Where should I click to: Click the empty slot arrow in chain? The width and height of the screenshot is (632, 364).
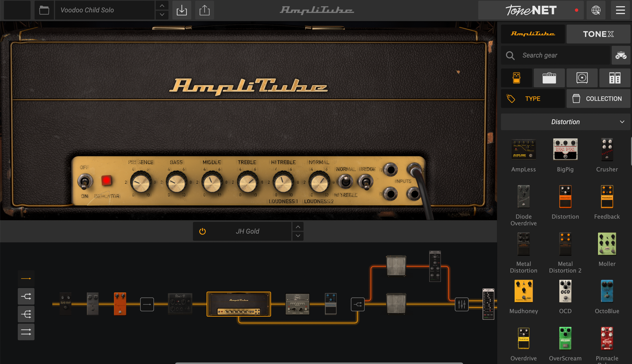[147, 304]
